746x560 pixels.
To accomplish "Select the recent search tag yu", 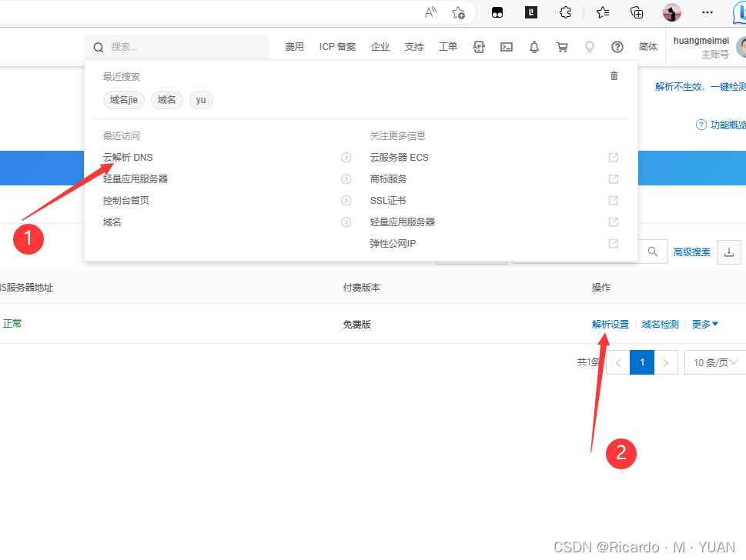I will pos(201,100).
